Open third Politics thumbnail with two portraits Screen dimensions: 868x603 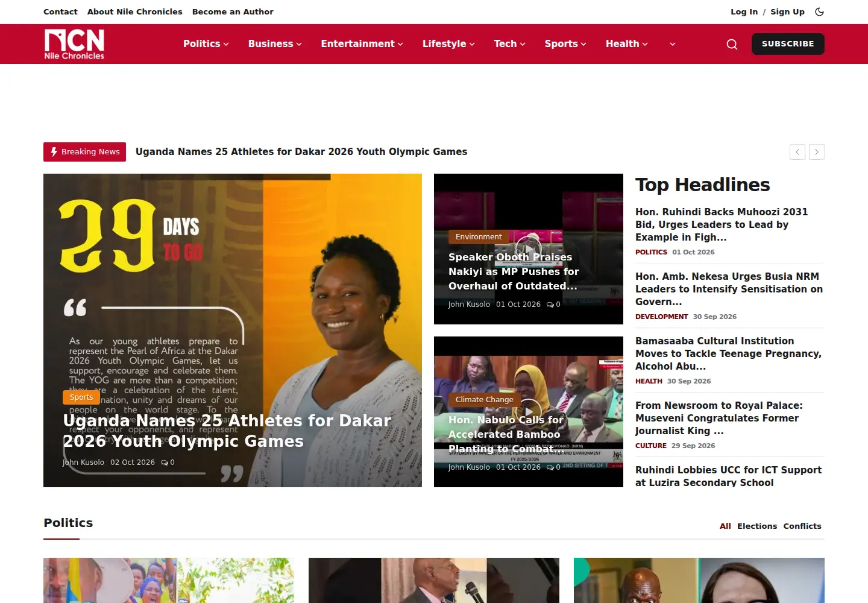click(699, 580)
